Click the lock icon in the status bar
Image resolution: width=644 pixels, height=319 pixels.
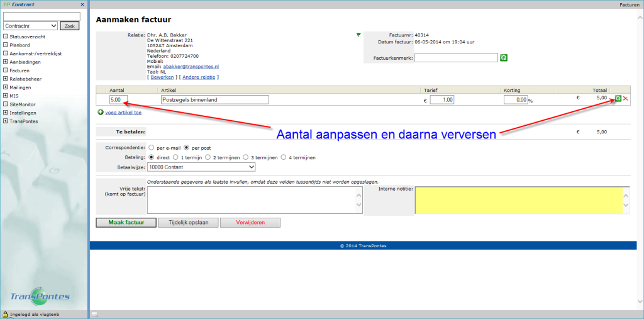pyautogui.click(x=5, y=313)
